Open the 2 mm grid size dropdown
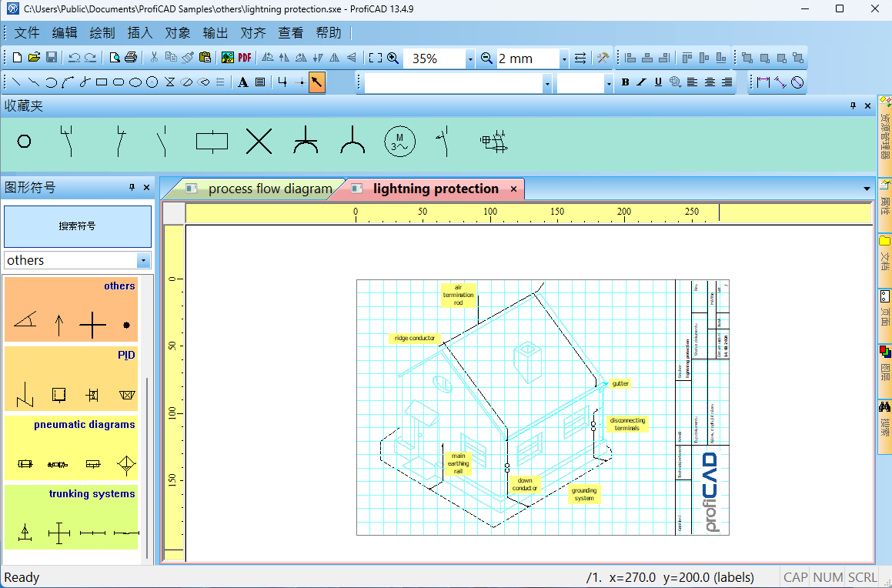The width and height of the screenshot is (892, 588). (563, 58)
